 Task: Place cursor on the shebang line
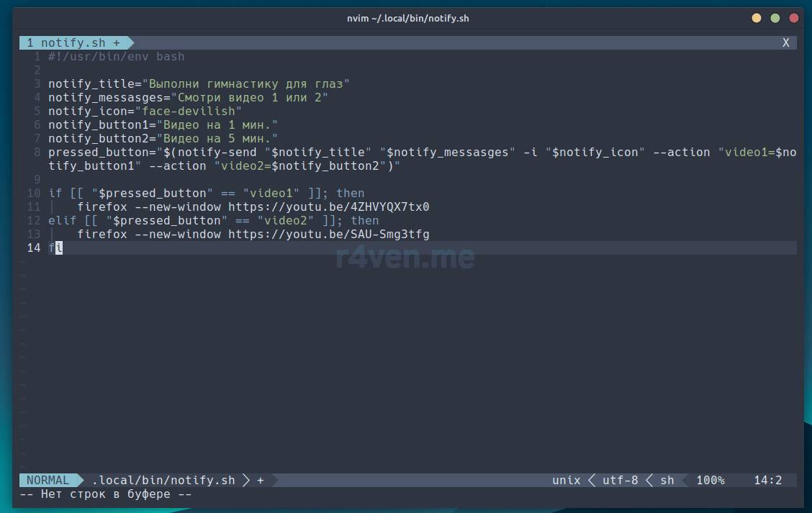[117, 57]
